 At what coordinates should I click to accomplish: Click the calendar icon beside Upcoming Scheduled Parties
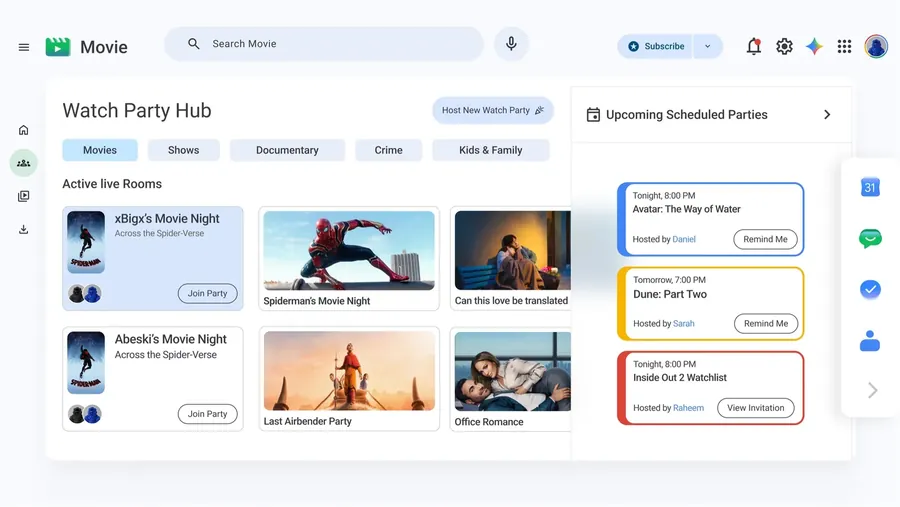coord(593,115)
